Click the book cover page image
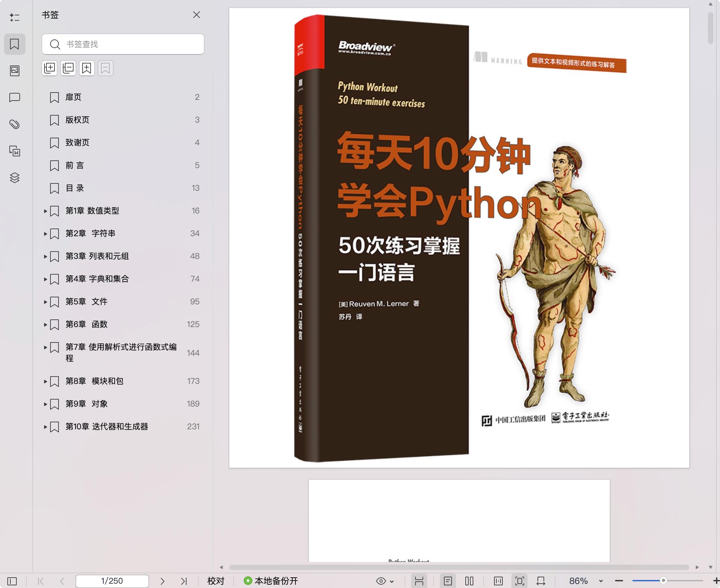The image size is (720, 588). point(459,238)
